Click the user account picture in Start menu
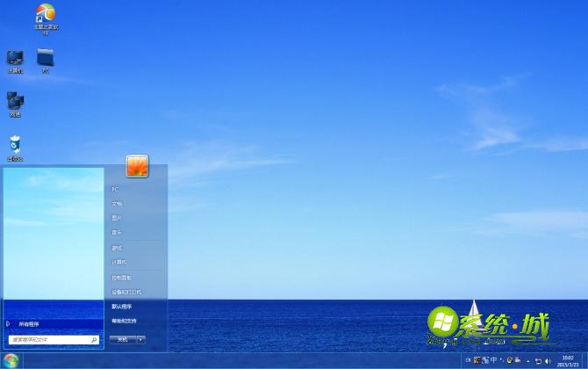The width and height of the screenshot is (588, 369). click(x=137, y=166)
